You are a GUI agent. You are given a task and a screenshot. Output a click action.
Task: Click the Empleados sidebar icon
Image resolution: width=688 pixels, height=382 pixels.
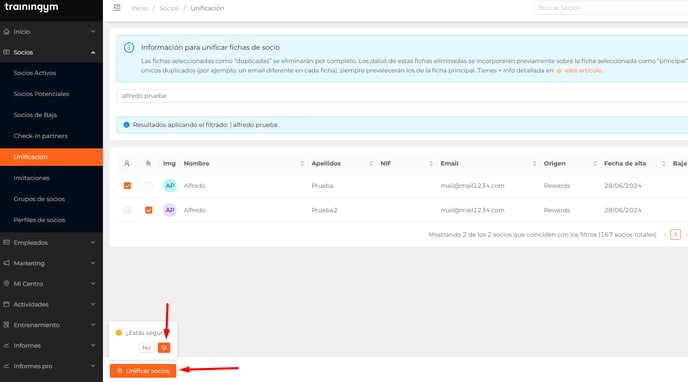(6, 243)
